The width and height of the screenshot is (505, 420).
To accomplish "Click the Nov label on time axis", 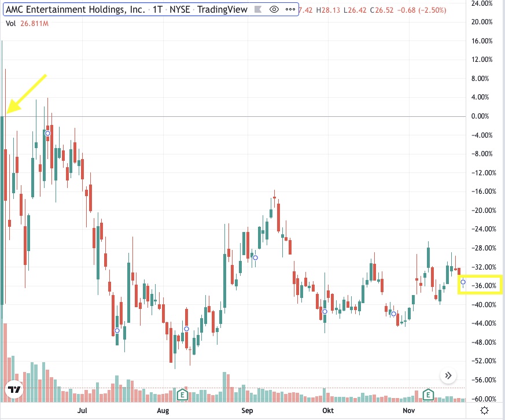I will [x=409, y=411].
